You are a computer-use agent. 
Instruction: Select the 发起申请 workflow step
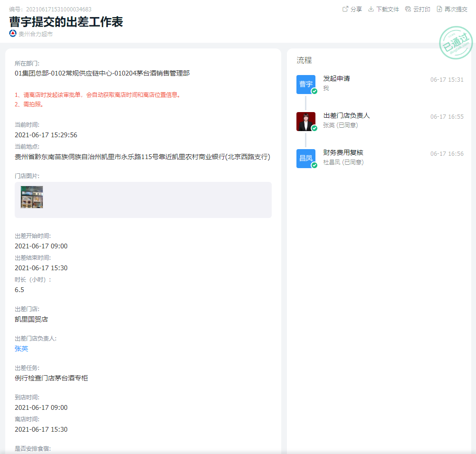coord(336,78)
